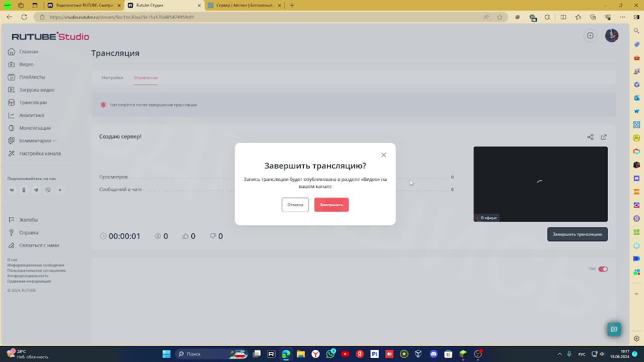The width and height of the screenshot is (644, 362).
Task: Open the Windows Start menu
Action: click(167, 354)
